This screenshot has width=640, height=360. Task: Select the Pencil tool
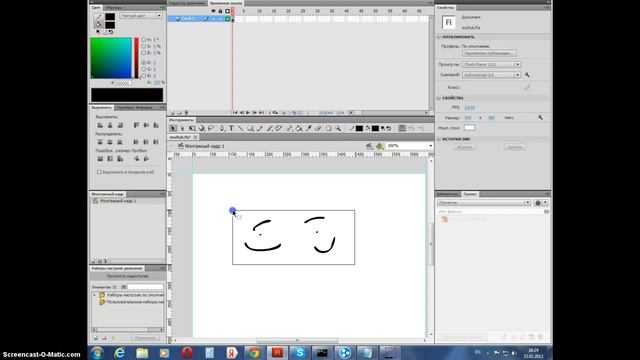pos(260,128)
